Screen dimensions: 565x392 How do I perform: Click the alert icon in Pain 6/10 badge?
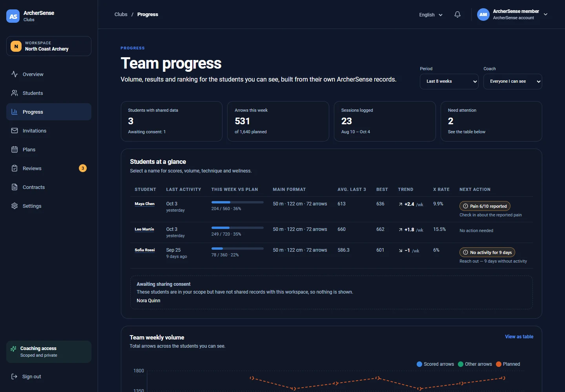[465, 206]
